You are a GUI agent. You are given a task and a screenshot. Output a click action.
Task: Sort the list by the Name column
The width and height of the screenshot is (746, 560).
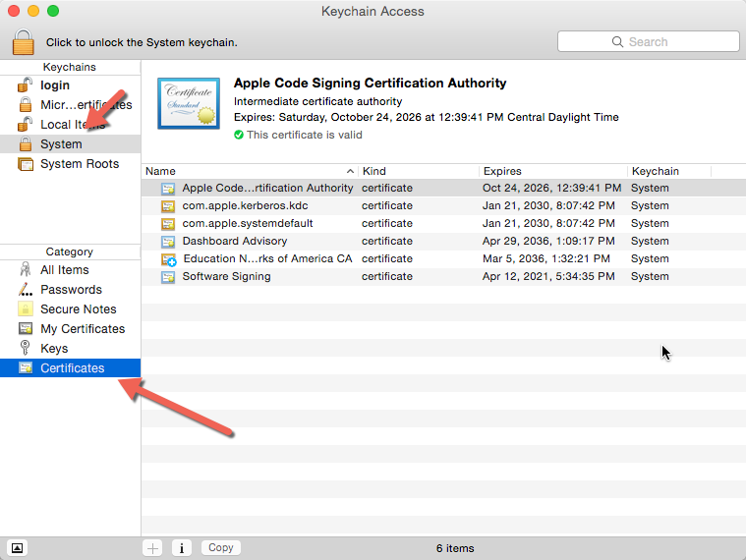[x=250, y=171]
